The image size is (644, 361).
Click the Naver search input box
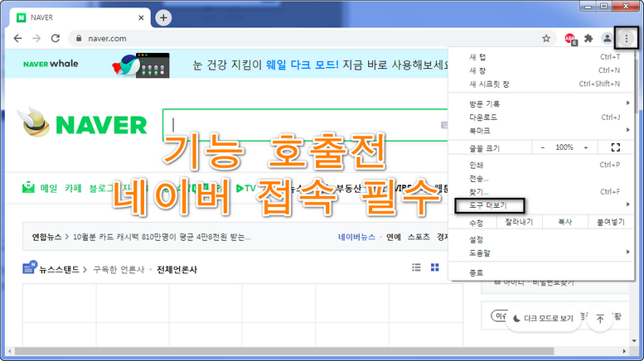304,125
